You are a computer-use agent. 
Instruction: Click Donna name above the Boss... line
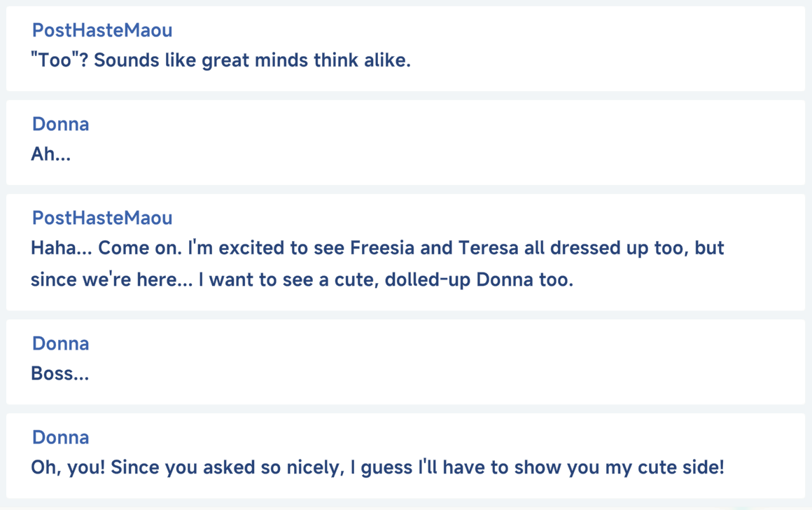[x=61, y=343]
